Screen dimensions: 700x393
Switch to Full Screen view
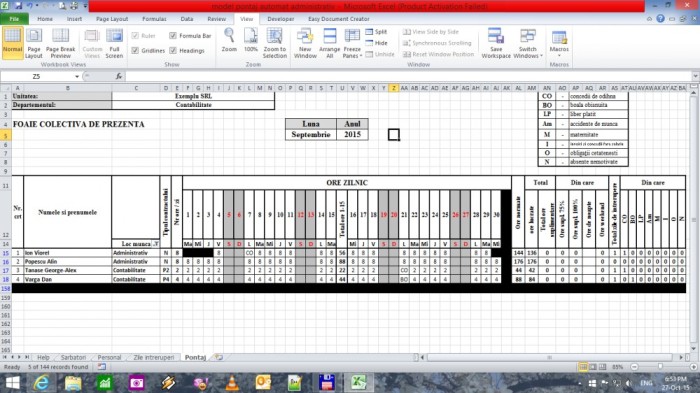(114, 42)
